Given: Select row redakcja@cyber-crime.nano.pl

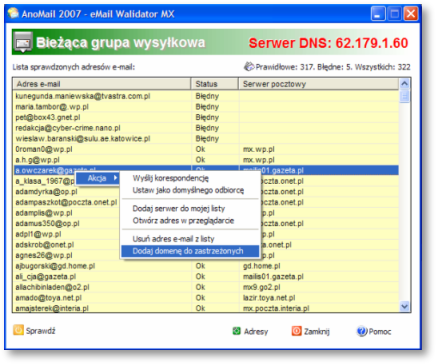Looking at the screenshot, I should (x=206, y=128).
